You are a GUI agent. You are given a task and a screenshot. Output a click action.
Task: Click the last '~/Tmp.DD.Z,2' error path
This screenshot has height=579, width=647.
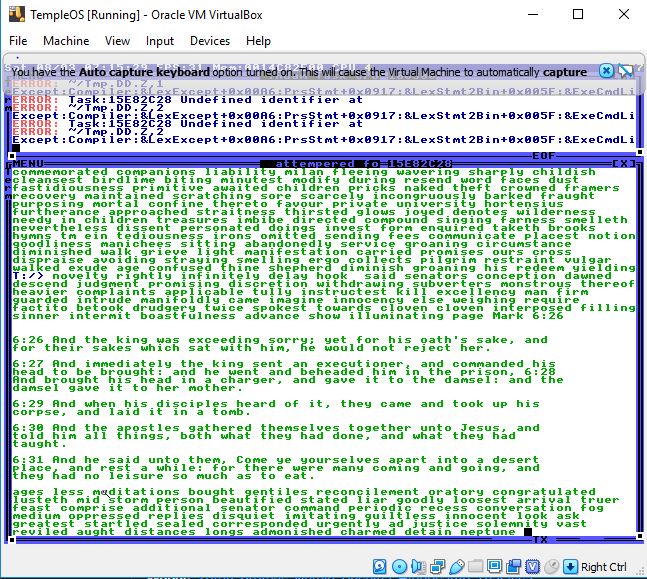[116, 132]
